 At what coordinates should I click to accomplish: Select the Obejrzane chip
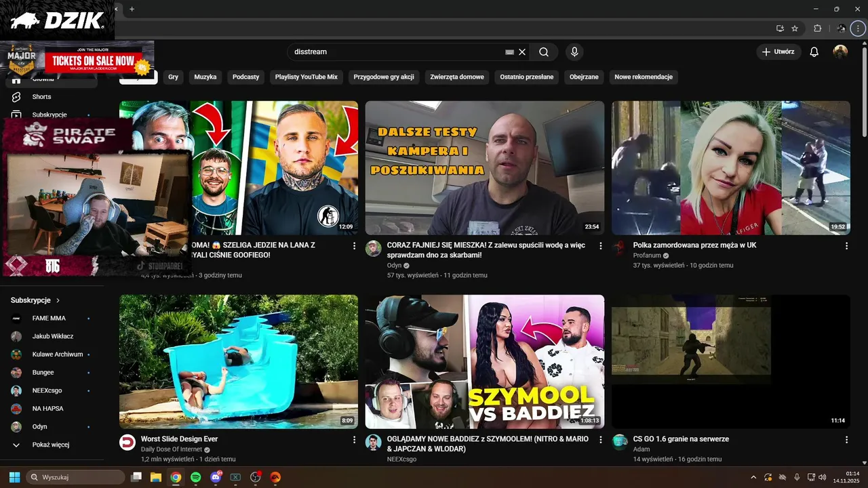click(584, 77)
